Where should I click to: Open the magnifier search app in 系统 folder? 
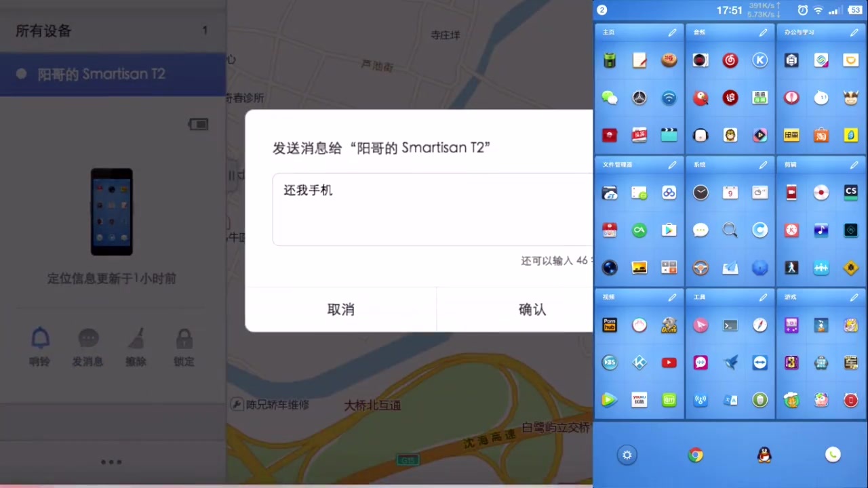(x=730, y=230)
